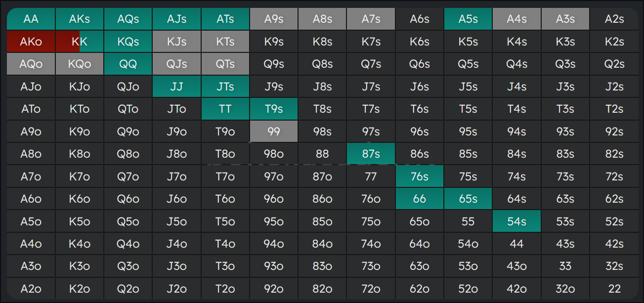Select the 87s suited connector cell
The height and width of the screenshot is (303, 644).
371,154
